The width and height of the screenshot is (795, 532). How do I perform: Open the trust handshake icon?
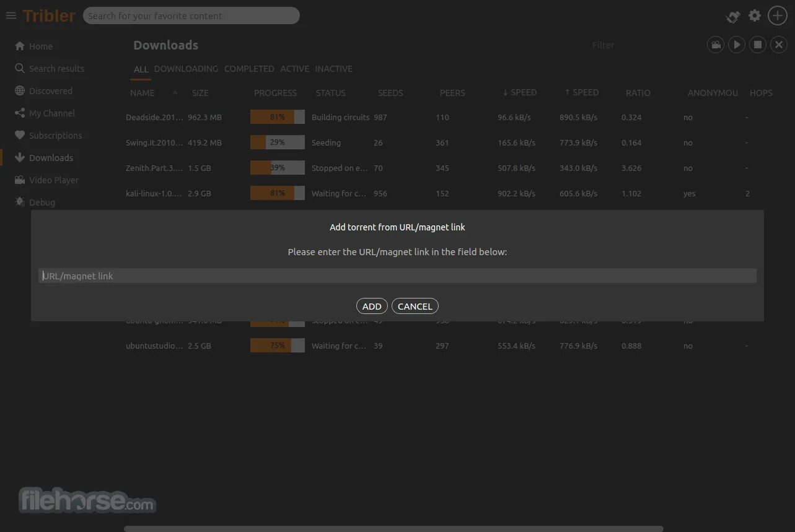tap(733, 17)
